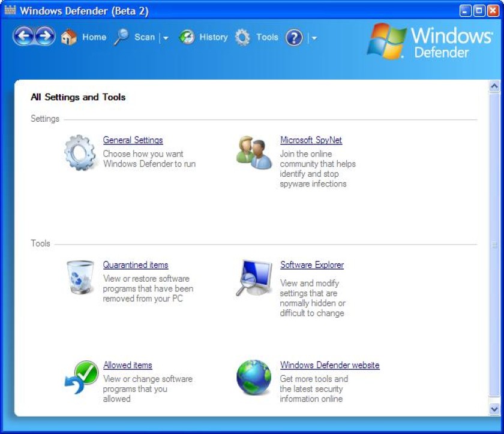Click the Tools gear icon in toolbar
The width and height of the screenshot is (504, 434).
242,37
